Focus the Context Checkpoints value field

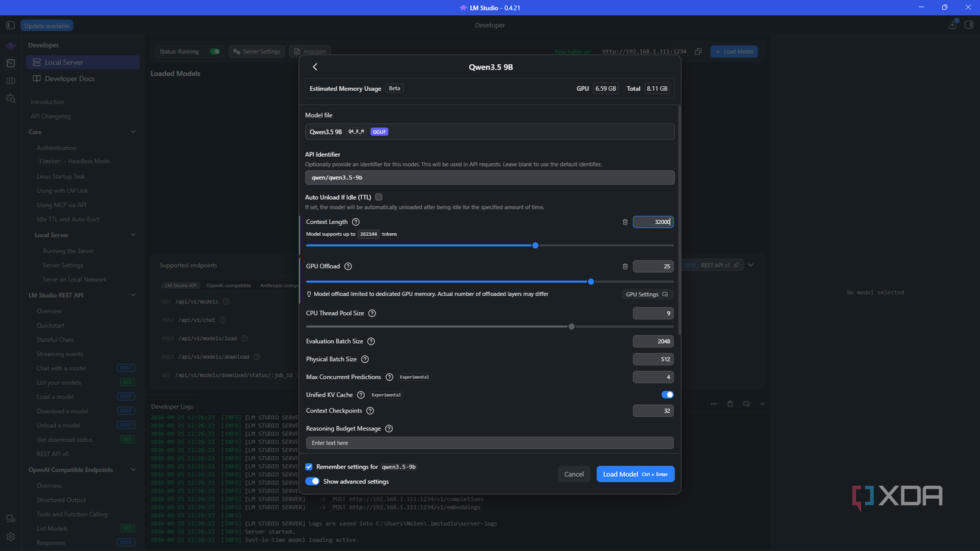[653, 411]
